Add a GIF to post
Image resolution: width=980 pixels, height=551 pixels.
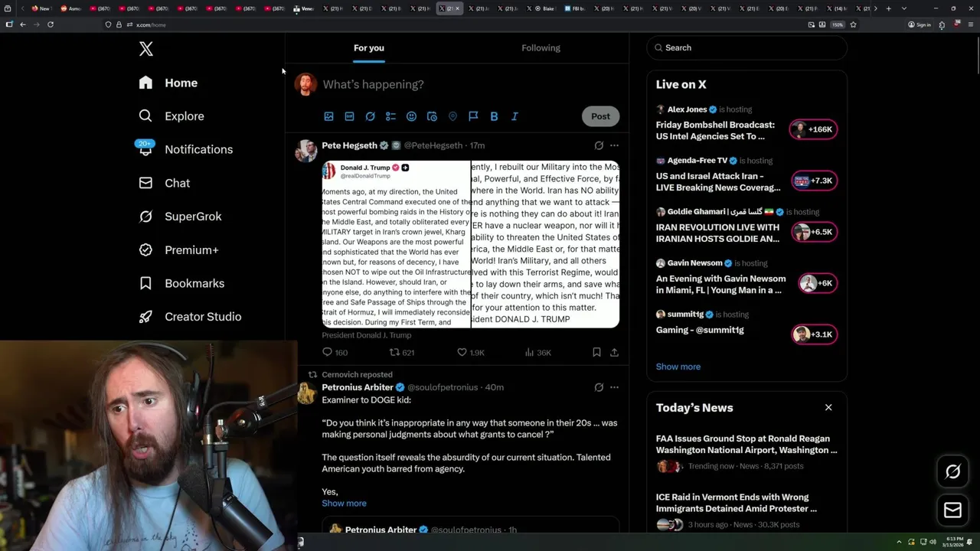[349, 116]
